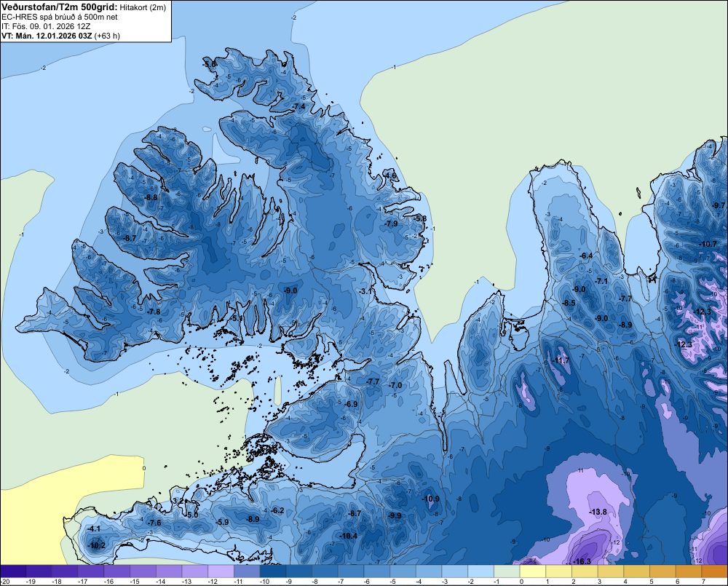728x586 pixels.
Task: Click the -6.9 temperature label
Action: pyautogui.click(x=351, y=405)
